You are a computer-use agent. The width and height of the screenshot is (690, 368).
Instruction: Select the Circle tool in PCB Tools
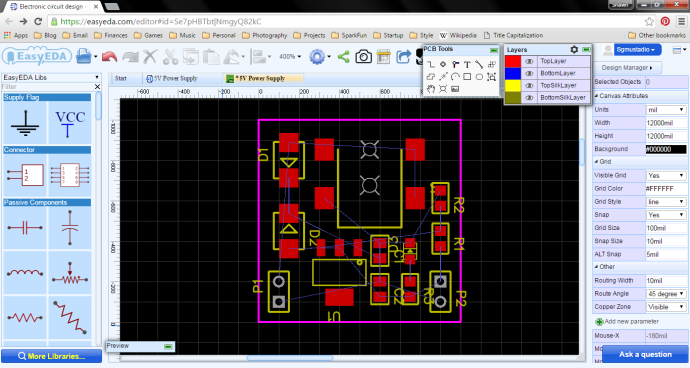(x=479, y=77)
